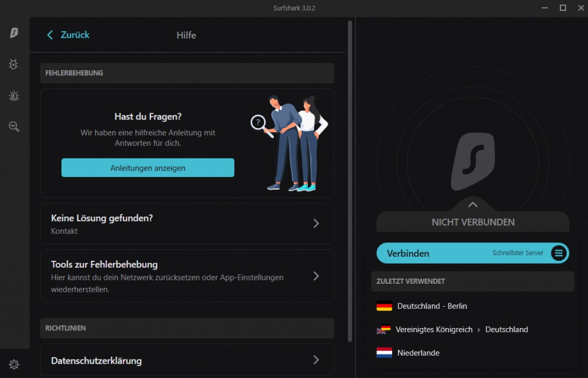Open the server list menu icon on Verbinden
The height and width of the screenshot is (378, 588).
point(558,253)
